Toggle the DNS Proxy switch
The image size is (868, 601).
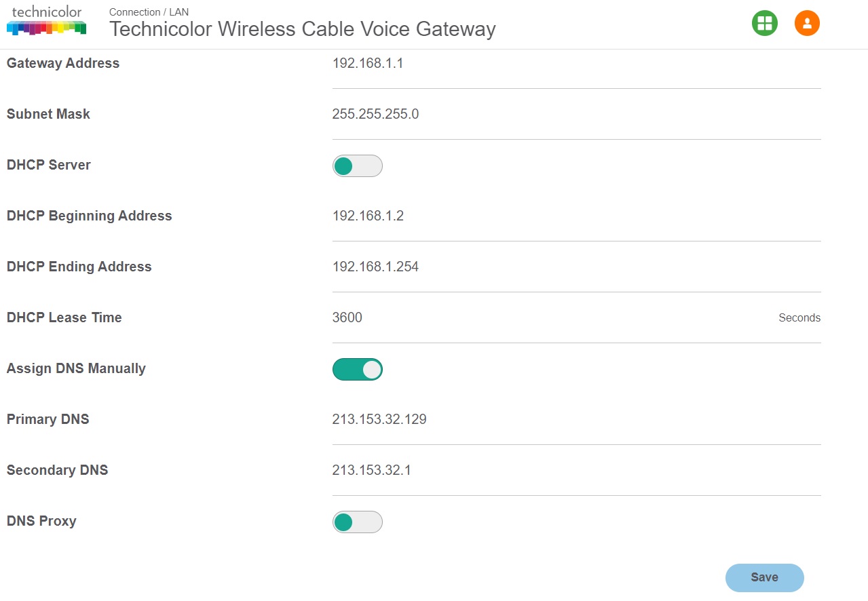[357, 522]
